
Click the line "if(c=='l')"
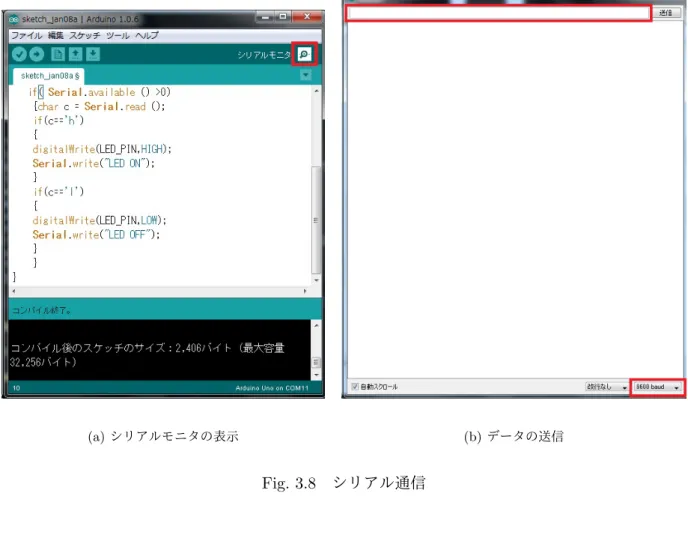58,191
